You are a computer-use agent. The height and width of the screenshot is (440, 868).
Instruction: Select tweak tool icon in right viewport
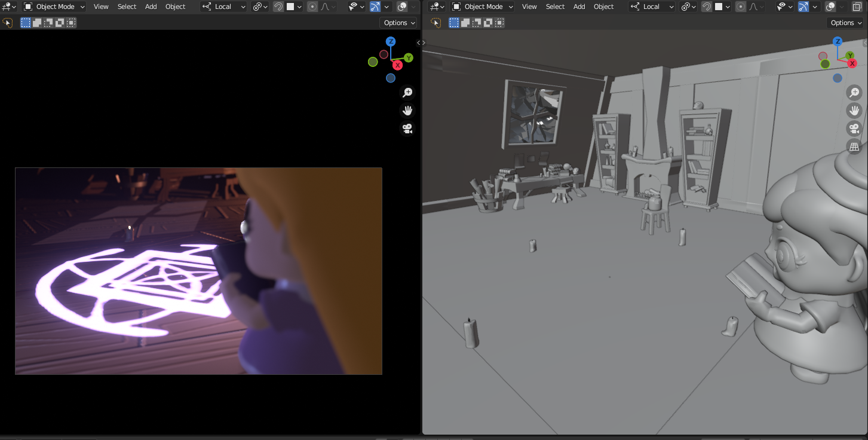[x=436, y=23]
